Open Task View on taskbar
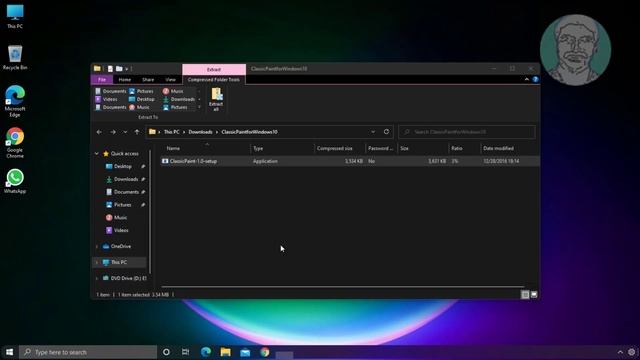This screenshot has width=640, height=360. [185, 352]
